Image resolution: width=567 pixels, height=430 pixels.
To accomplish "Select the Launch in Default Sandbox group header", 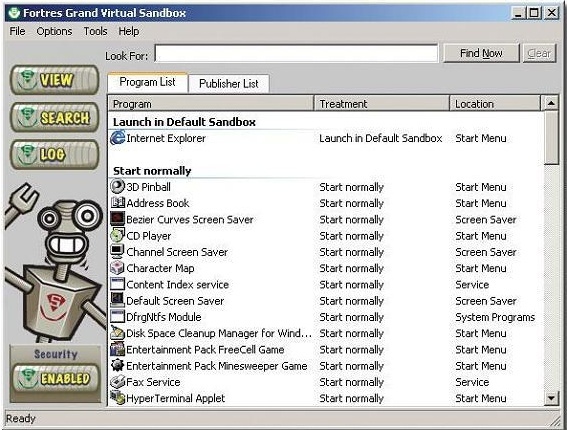I will [184, 122].
